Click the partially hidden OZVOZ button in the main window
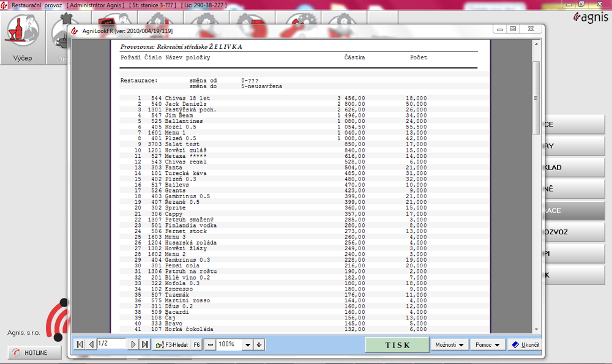612x364 pixels. 575,232
